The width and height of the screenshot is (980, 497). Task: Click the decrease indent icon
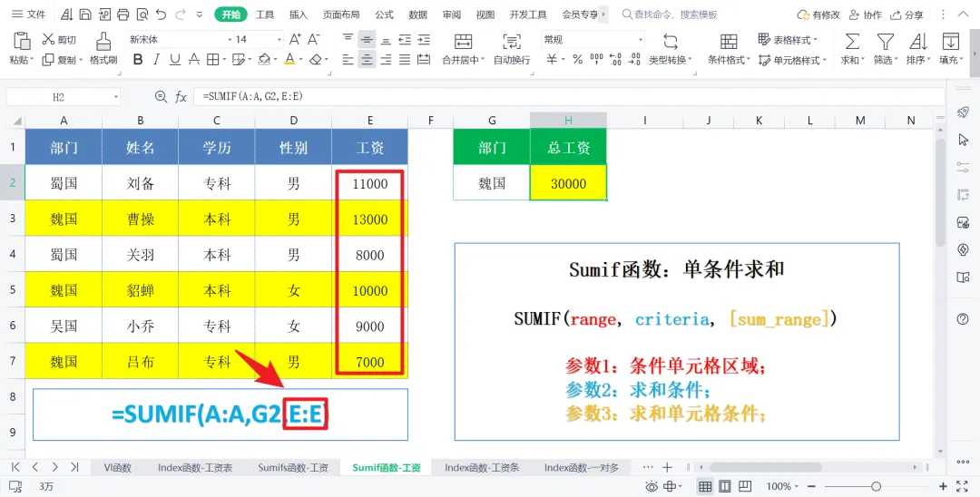click(405, 39)
